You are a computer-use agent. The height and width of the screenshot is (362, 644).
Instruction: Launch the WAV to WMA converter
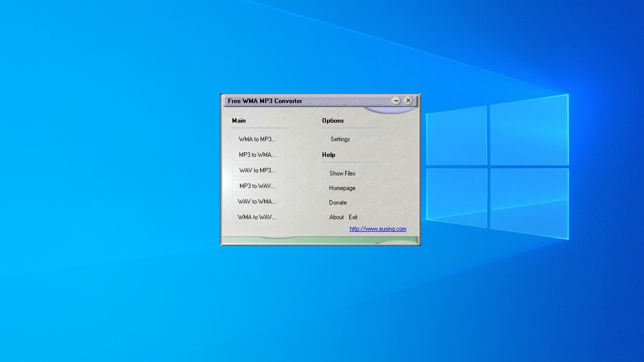(257, 202)
